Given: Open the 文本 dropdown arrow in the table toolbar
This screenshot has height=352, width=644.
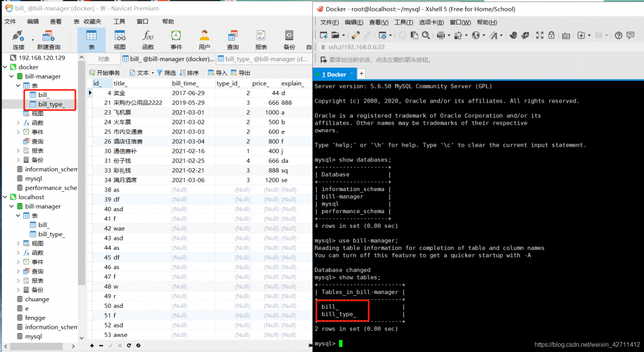Looking at the screenshot, I should click(152, 73).
